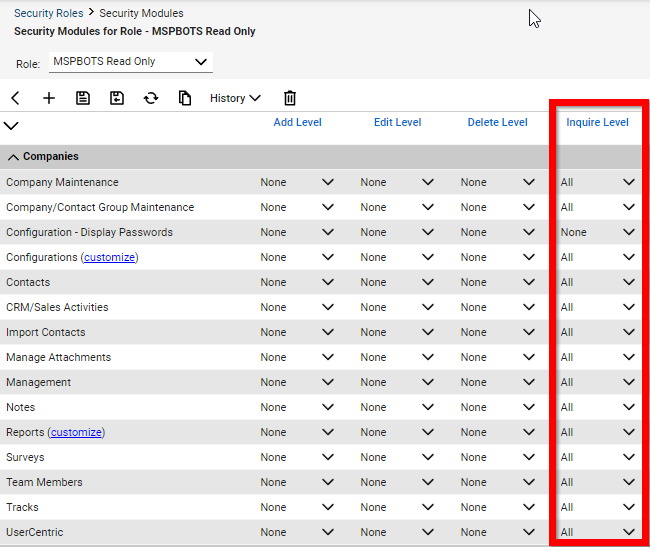The width and height of the screenshot is (650, 547).
Task: Click the Inquire Level column header
Action: click(x=597, y=122)
